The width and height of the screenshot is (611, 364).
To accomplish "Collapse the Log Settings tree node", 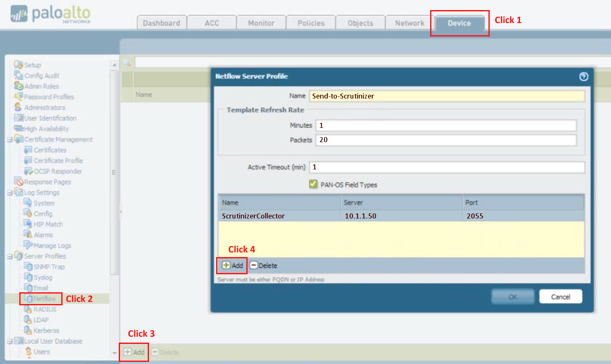I will pos(10,192).
